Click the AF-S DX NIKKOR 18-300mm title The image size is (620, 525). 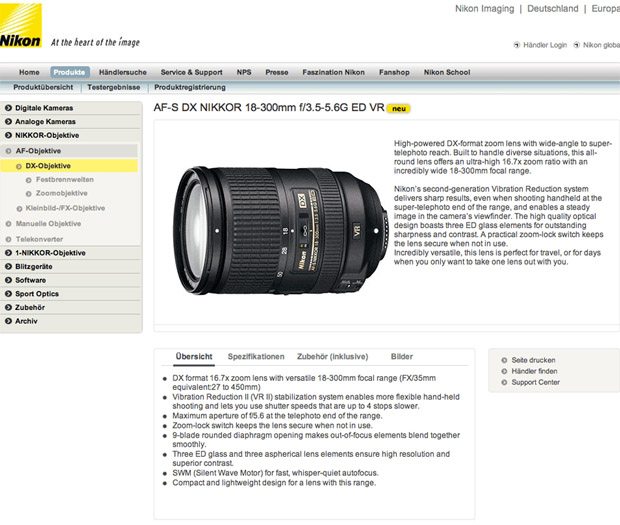click(x=269, y=108)
